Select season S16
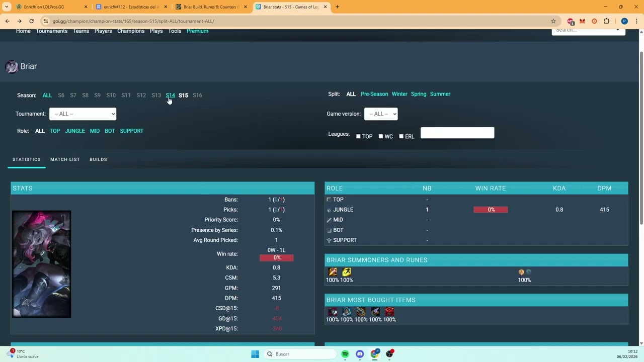 click(x=197, y=96)
